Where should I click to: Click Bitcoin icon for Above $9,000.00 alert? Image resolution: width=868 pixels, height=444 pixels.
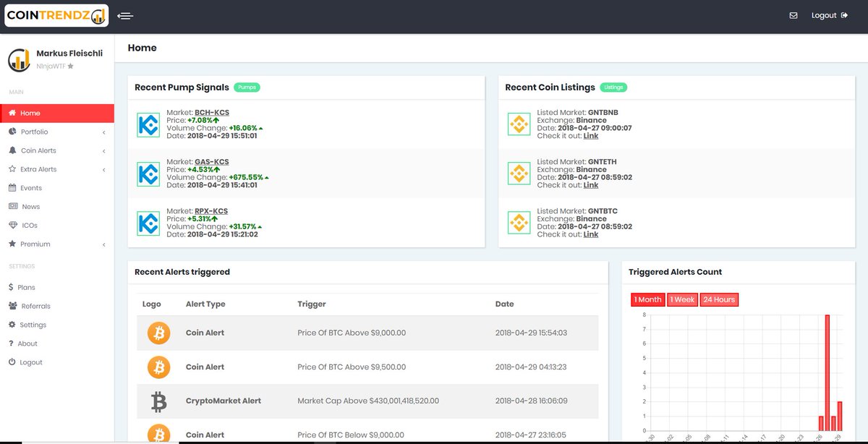click(x=158, y=333)
